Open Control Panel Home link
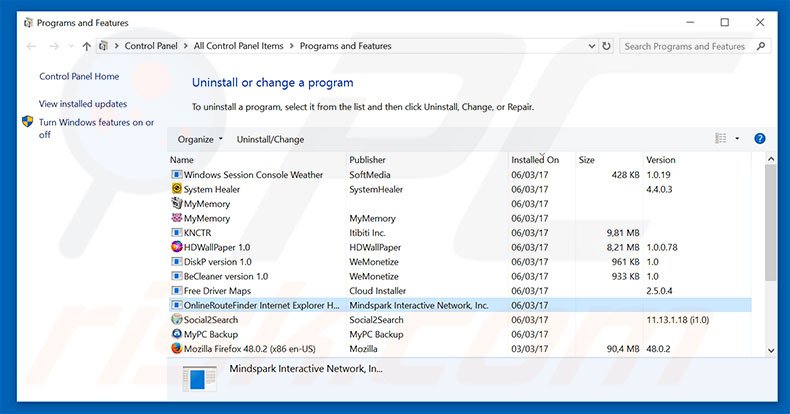Image resolution: width=790 pixels, height=414 pixels. tap(79, 77)
